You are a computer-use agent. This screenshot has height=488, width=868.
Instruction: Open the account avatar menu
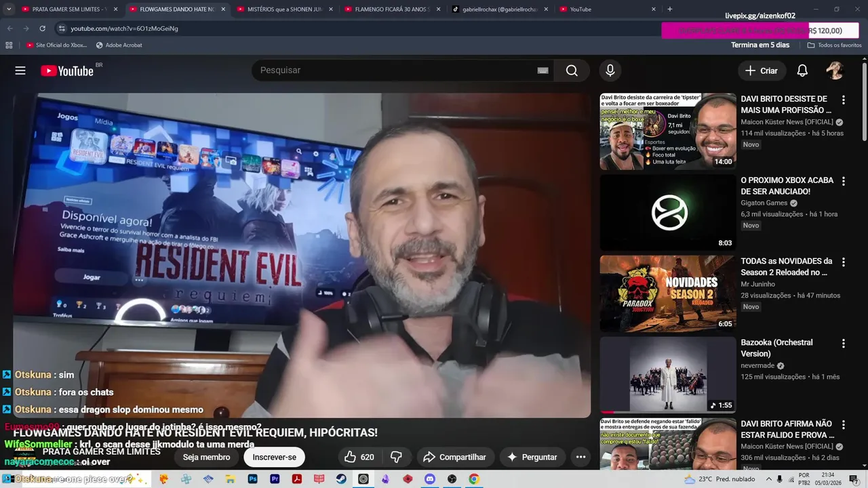tap(835, 70)
